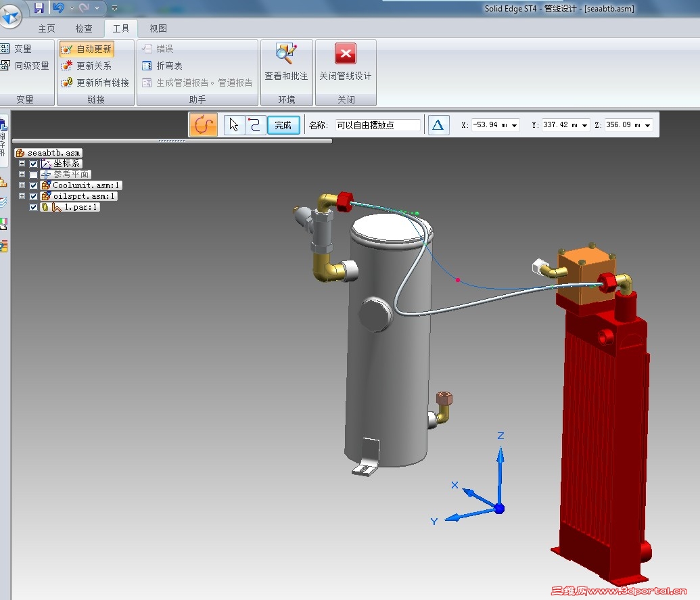The height and width of the screenshot is (600, 700).
Task: Click the 错误 errors command
Action: 158,49
